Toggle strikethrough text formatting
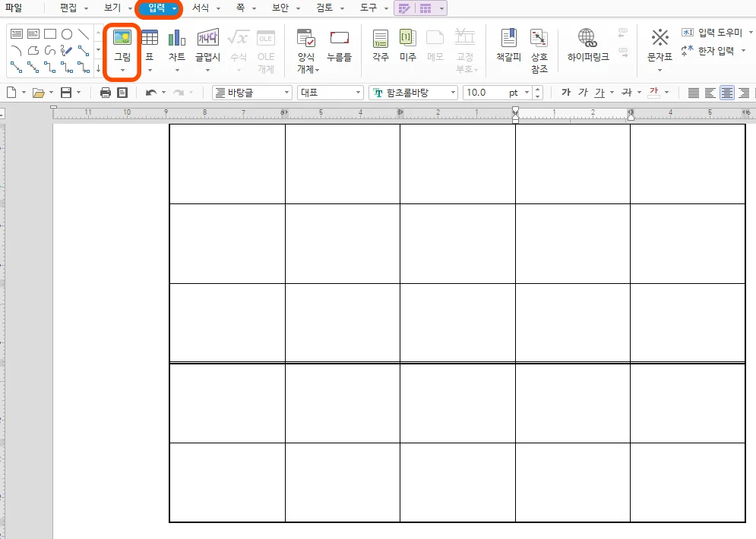This screenshot has height=539, width=756. coord(627,92)
